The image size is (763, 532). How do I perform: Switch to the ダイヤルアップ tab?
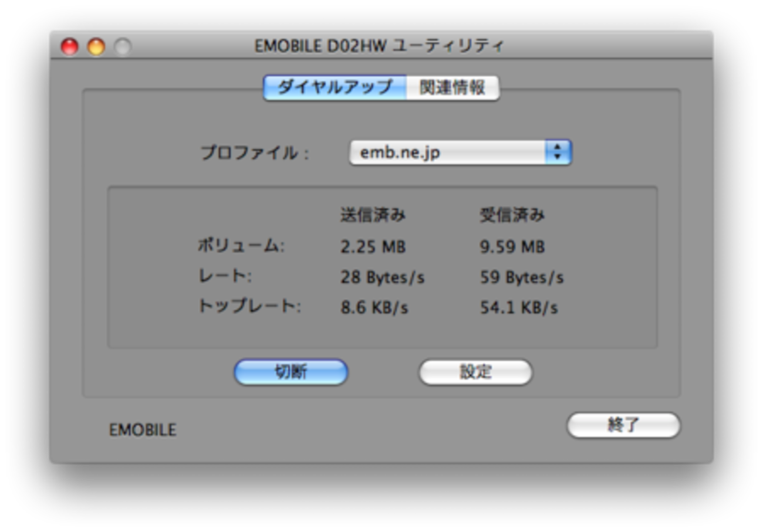tap(335, 88)
